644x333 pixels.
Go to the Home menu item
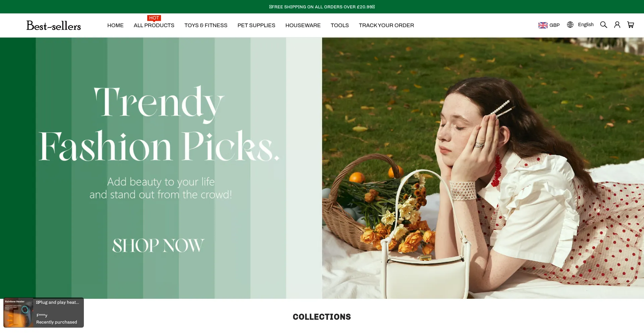[115, 25]
